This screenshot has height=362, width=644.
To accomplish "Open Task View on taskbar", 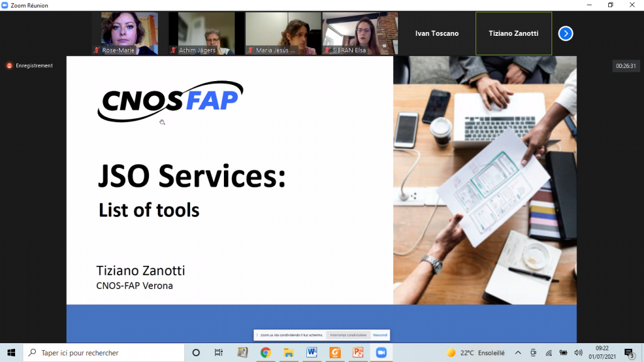I will (x=218, y=353).
